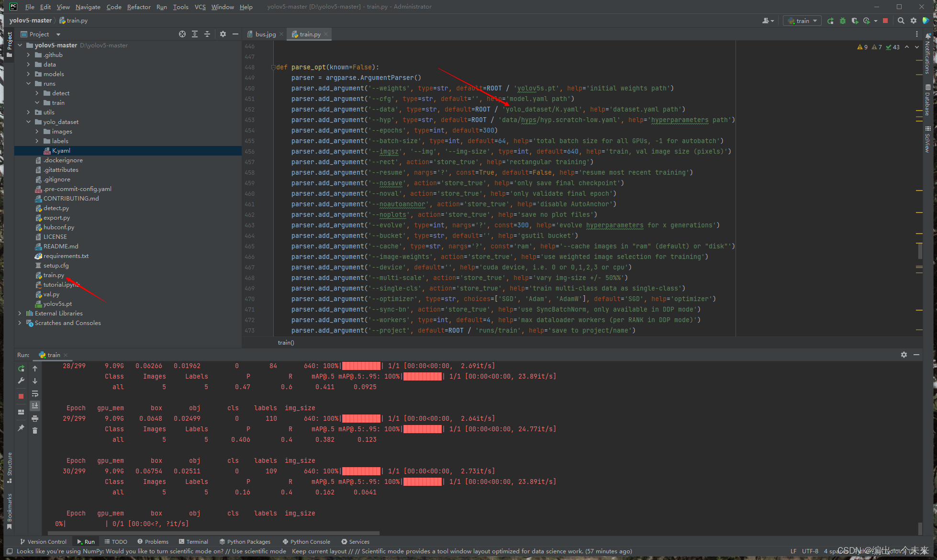Image resolution: width=937 pixels, height=560 pixels.
Task: Toggle pin tab in Run panel
Action: coord(21,428)
